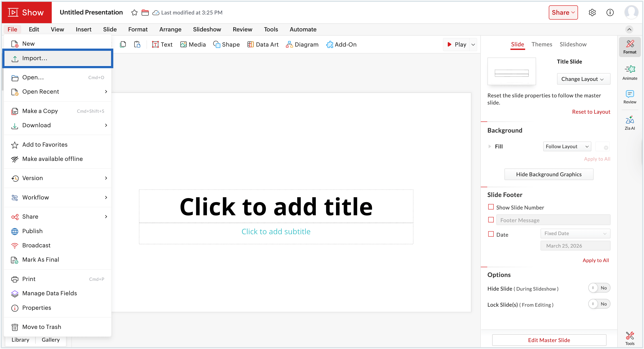Open the Data Art tool
This screenshot has width=644, height=349.
point(263,44)
